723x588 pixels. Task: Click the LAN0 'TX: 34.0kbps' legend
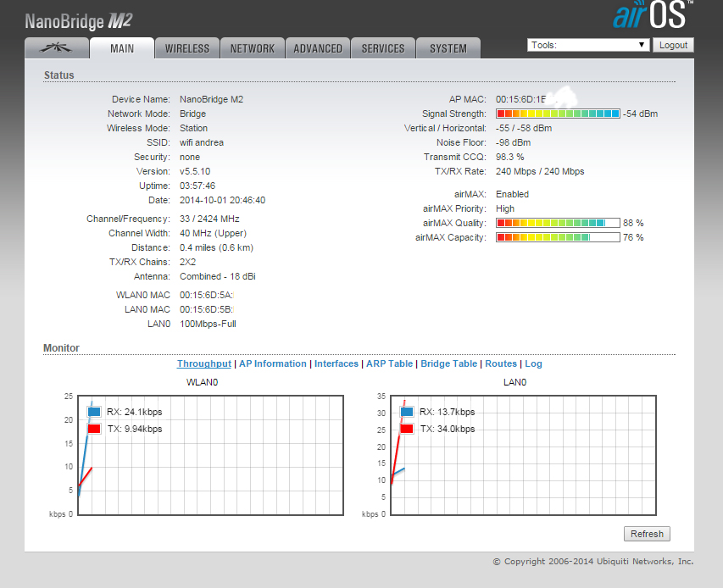point(448,429)
